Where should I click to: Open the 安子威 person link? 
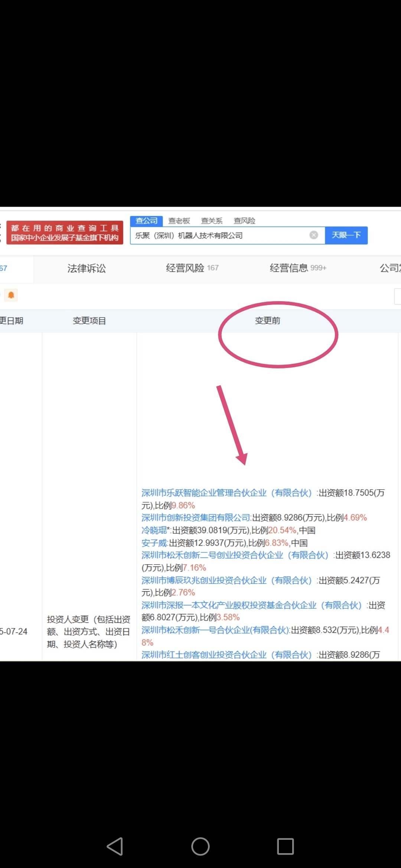point(154,543)
